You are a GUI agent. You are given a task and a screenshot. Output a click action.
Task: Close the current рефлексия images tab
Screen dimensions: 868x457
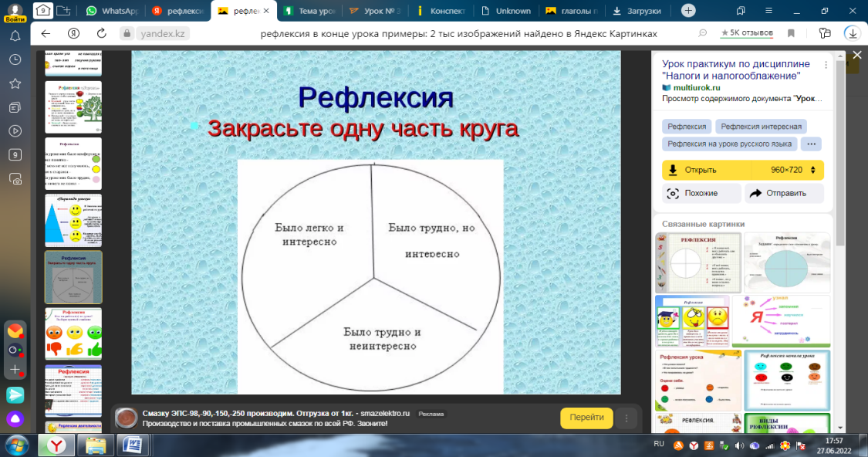click(x=266, y=11)
